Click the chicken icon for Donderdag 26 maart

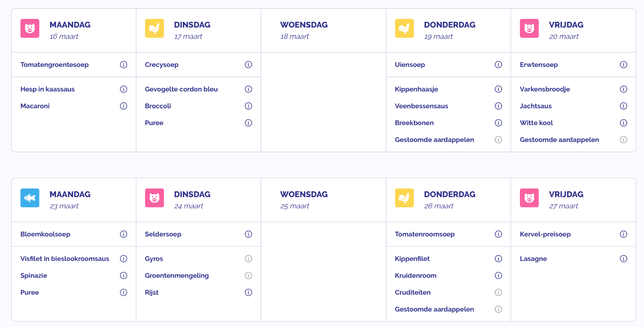(404, 198)
